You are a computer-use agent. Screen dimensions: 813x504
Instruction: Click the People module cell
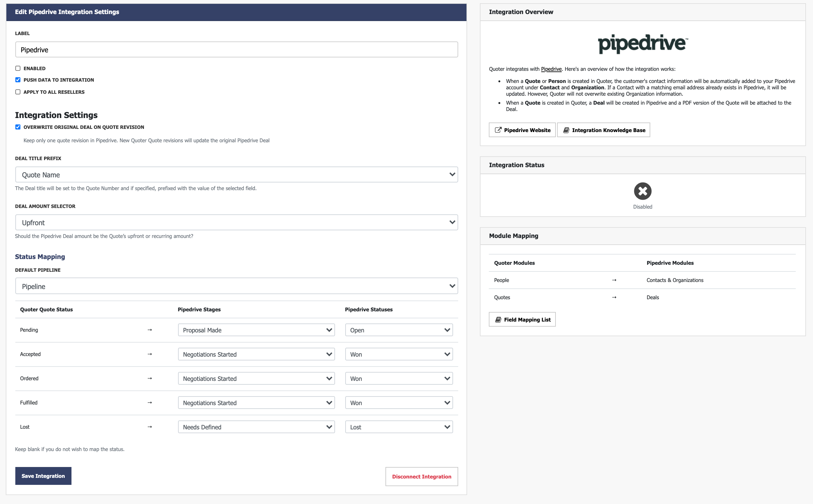point(501,280)
